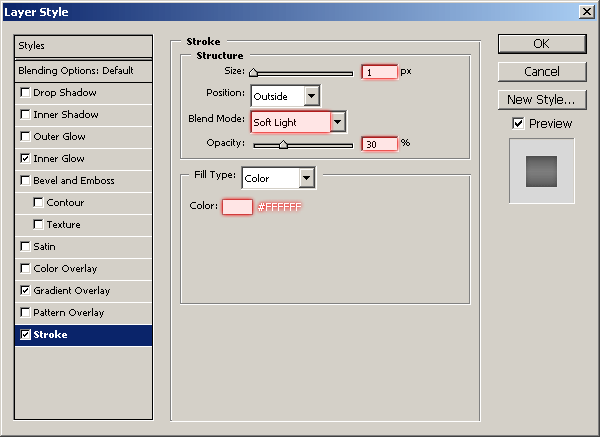The image size is (600, 437).
Task: Click the #FFFFFF color code text
Action: (280, 207)
